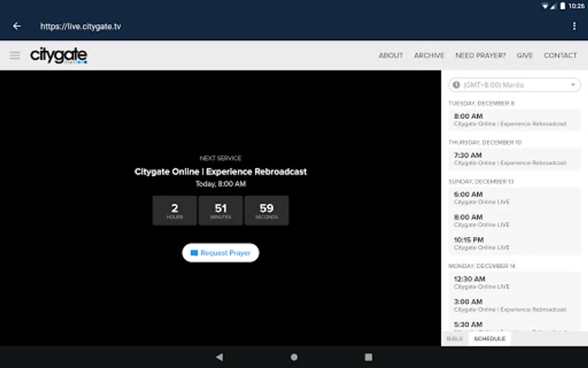
Task: Select Sunday 8:00 AM Citygate Online LIVE
Action: [514, 221]
